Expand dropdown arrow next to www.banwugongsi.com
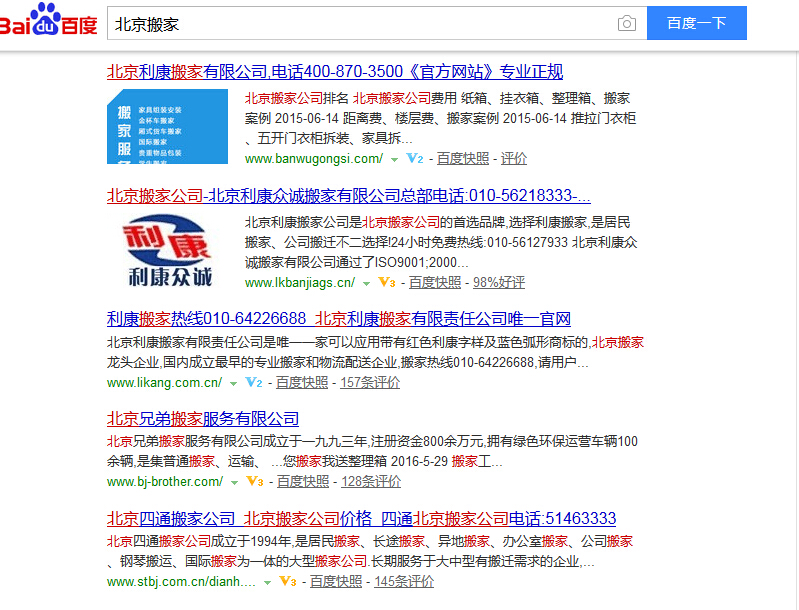799x610 pixels. [x=394, y=159]
